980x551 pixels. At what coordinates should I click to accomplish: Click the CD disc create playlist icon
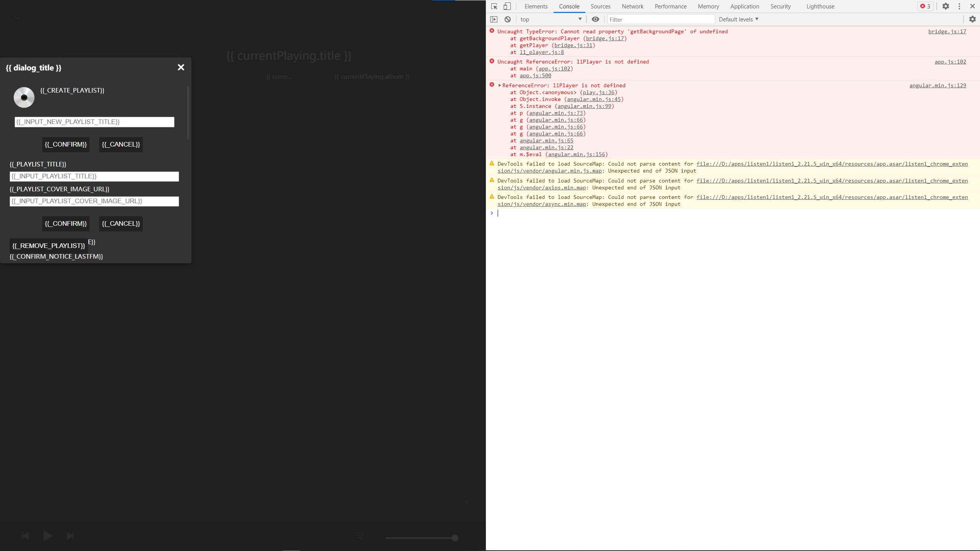[x=24, y=97]
